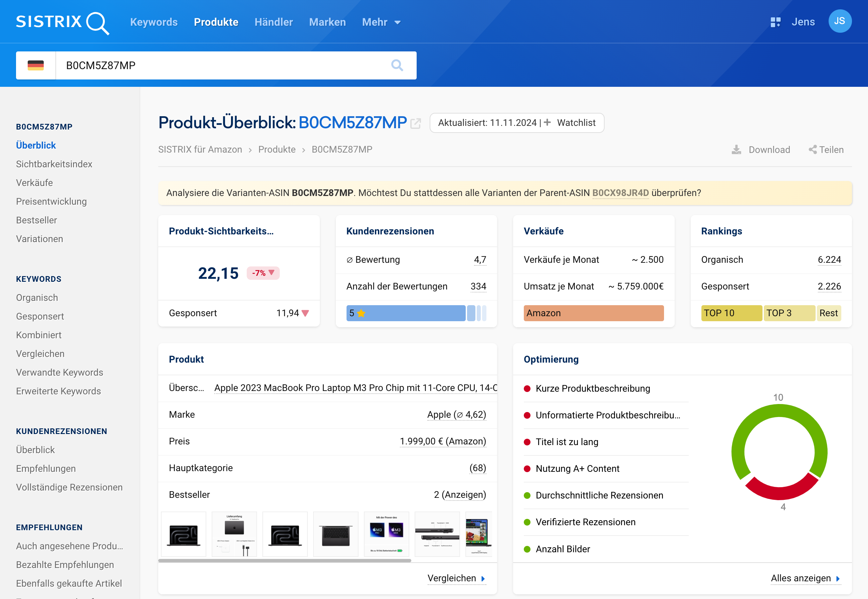Screen dimensions: 868x599
Task: Open the Lieferumfang product thumbnail
Action: 234,534
